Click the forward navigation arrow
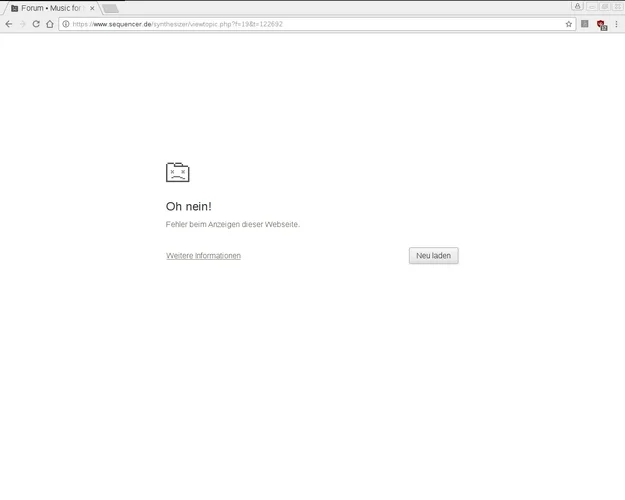Viewport: 625px width, 500px height. click(22, 24)
